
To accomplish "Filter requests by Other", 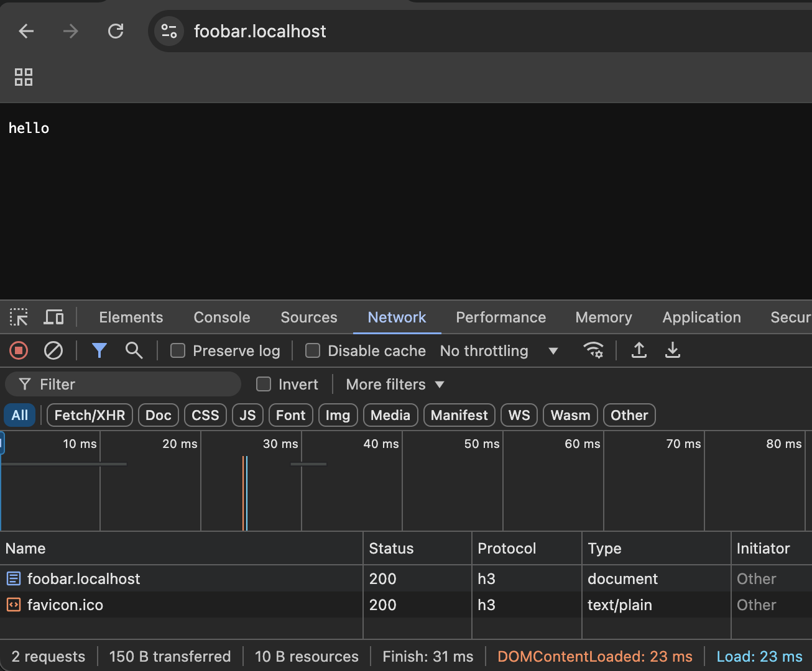I will point(629,415).
